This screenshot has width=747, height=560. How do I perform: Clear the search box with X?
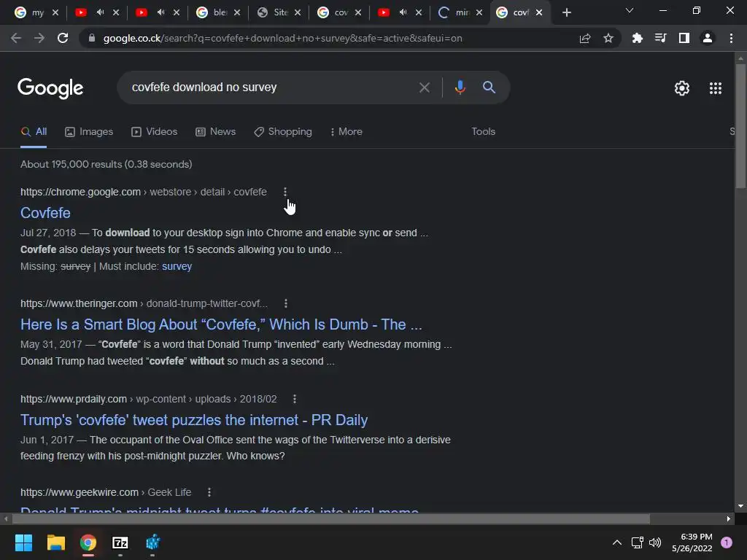pyautogui.click(x=424, y=87)
